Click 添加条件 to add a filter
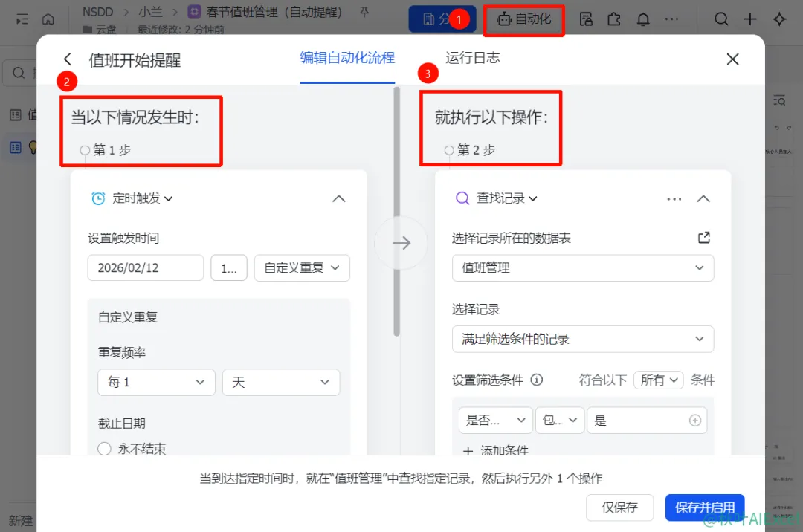 pyautogui.click(x=495, y=450)
